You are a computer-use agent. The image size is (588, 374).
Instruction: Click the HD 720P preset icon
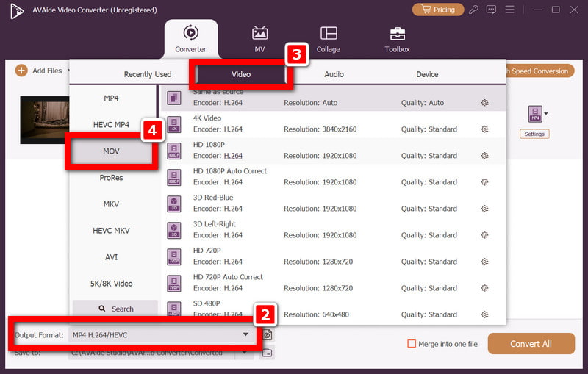click(174, 257)
